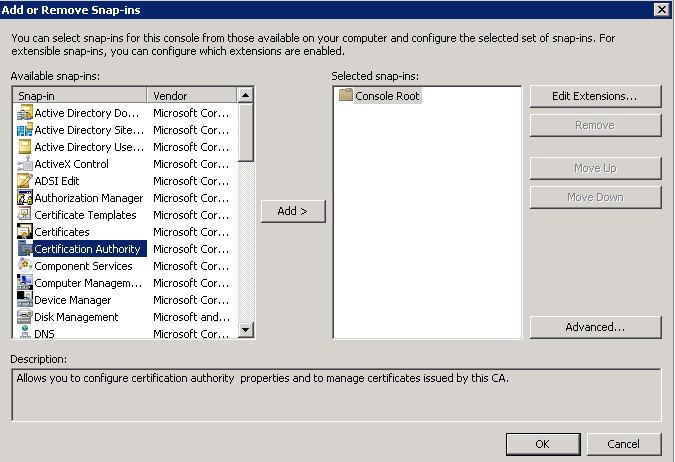Click the scroll down arrow in snap-ins list
The height and width of the screenshot is (462, 675).
(x=245, y=330)
